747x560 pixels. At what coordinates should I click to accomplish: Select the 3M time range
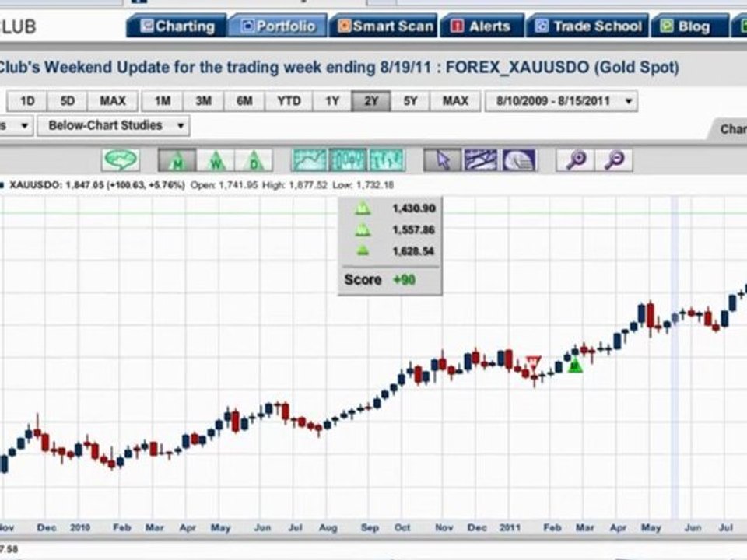[203, 101]
